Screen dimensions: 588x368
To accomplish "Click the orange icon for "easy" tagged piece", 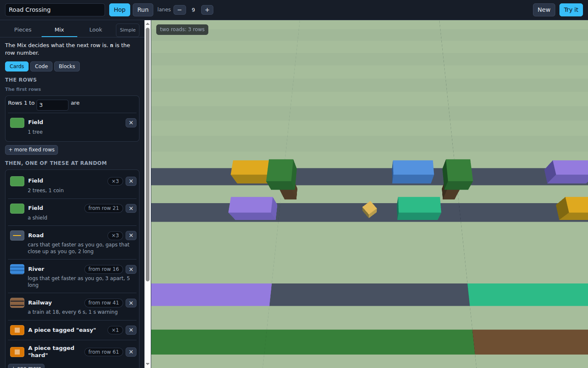I will point(17,330).
